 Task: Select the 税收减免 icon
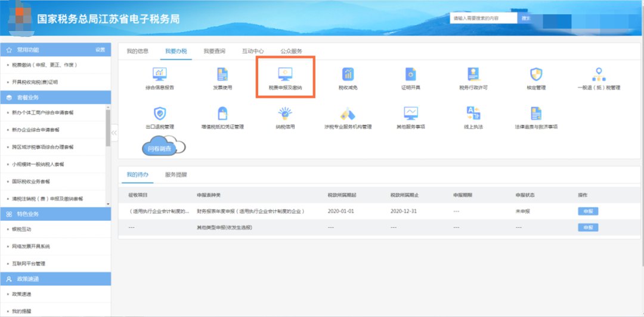(348, 75)
